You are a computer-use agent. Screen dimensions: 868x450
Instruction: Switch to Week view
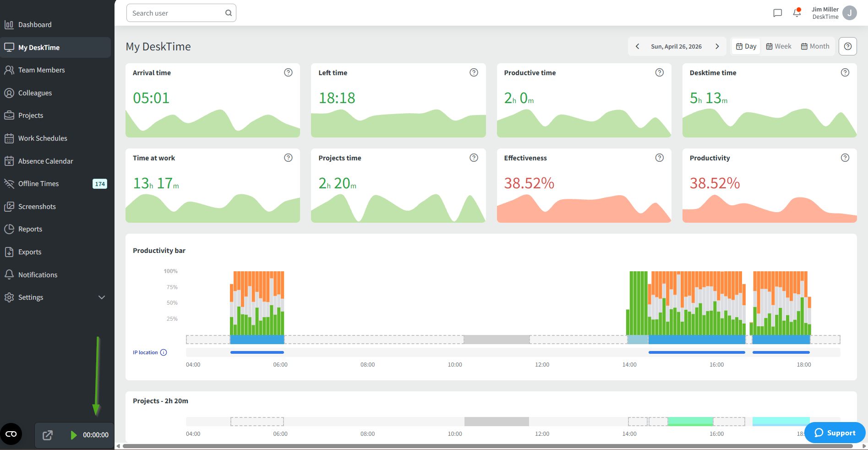tap(779, 46)
